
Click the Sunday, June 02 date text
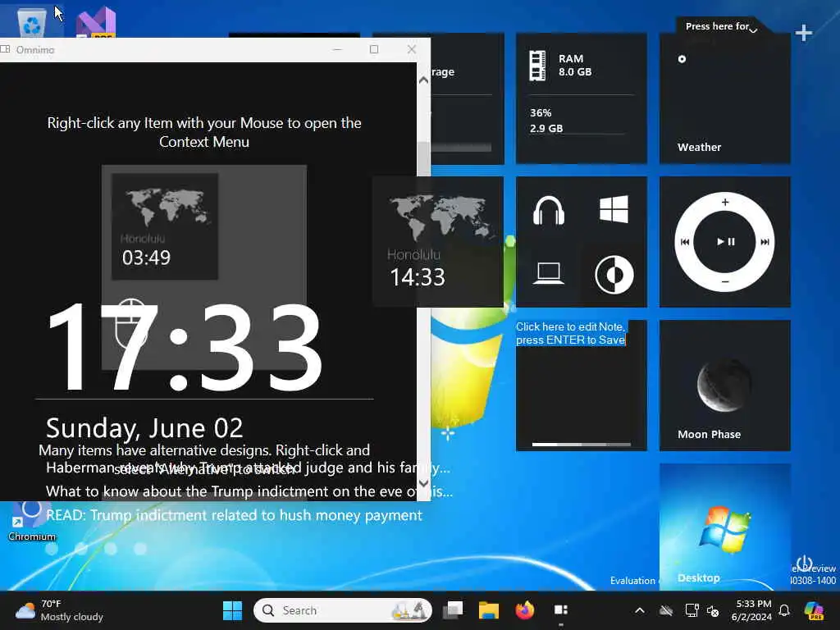pyautogui.click(x=144, y=428)
